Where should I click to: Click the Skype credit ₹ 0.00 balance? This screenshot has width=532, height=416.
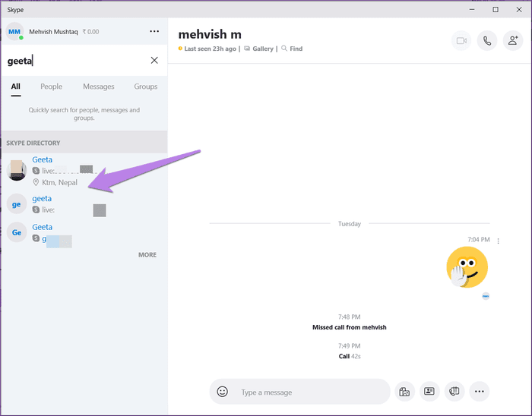(x=91, y=32)
